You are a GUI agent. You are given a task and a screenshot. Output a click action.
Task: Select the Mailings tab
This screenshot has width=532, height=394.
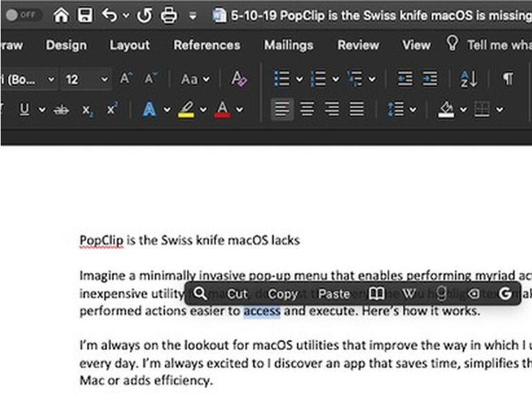pos(288,45)
